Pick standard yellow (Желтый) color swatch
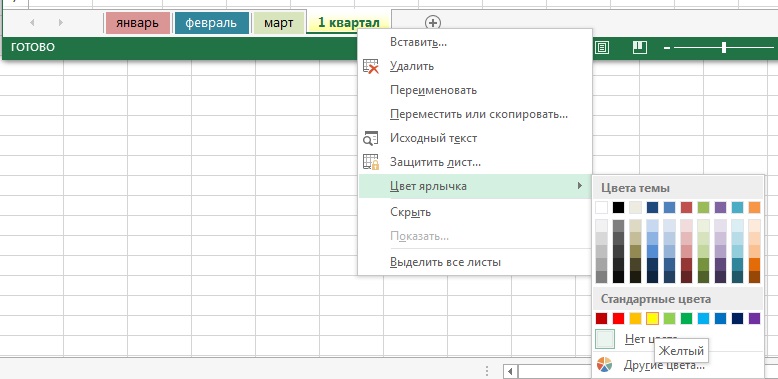 (652, 318)
